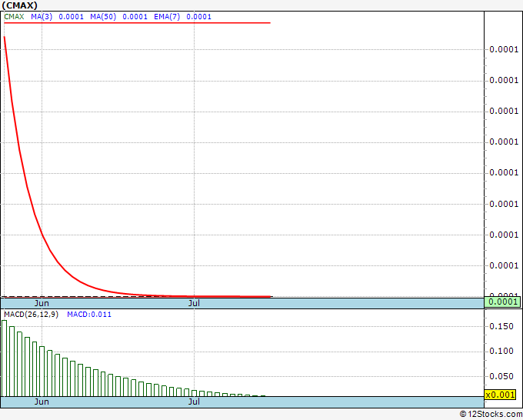Click the MACD(26,12,9) indicator label
The height and width of the screenshot is (420, 523).
(31, 315)
